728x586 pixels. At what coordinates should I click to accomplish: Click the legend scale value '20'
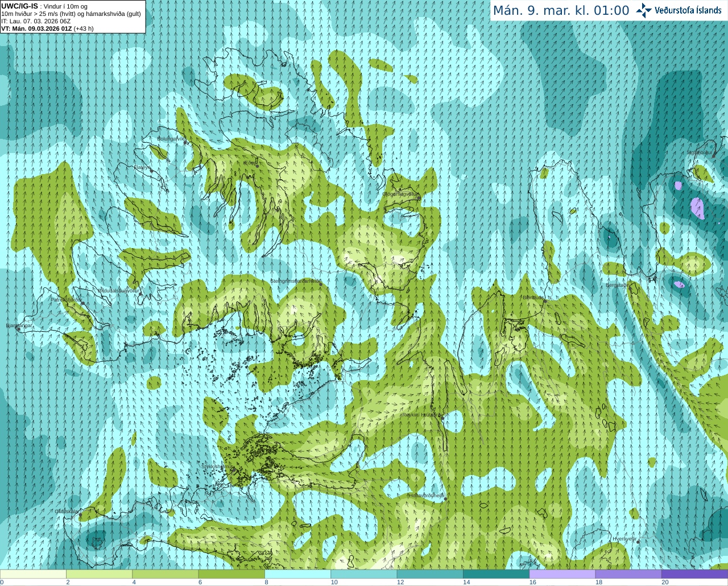pos(665,582)
